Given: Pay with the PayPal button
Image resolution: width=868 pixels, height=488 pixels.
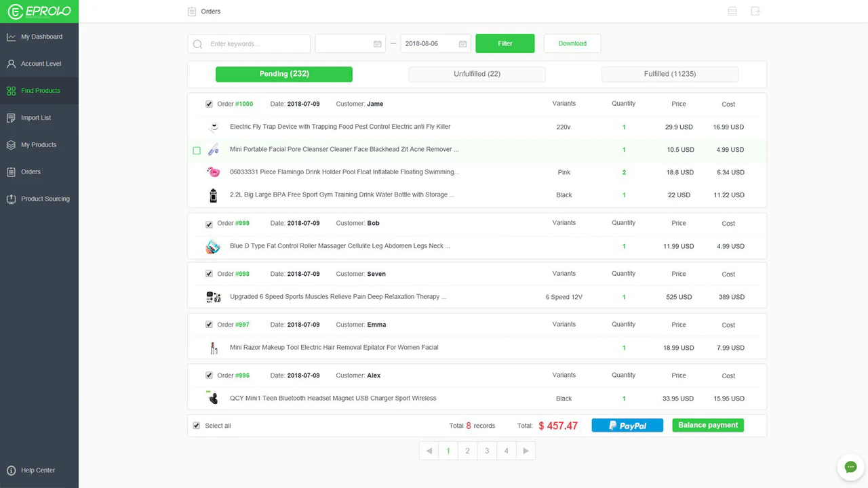Looking at the screenshot, I should (x=627, y=425).
